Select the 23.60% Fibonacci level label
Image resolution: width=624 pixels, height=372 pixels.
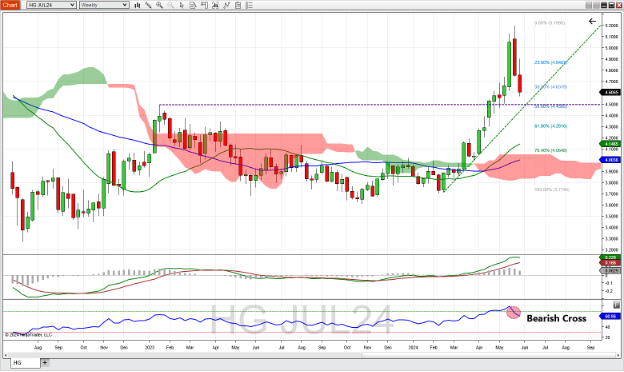click(x=550, y=62)
